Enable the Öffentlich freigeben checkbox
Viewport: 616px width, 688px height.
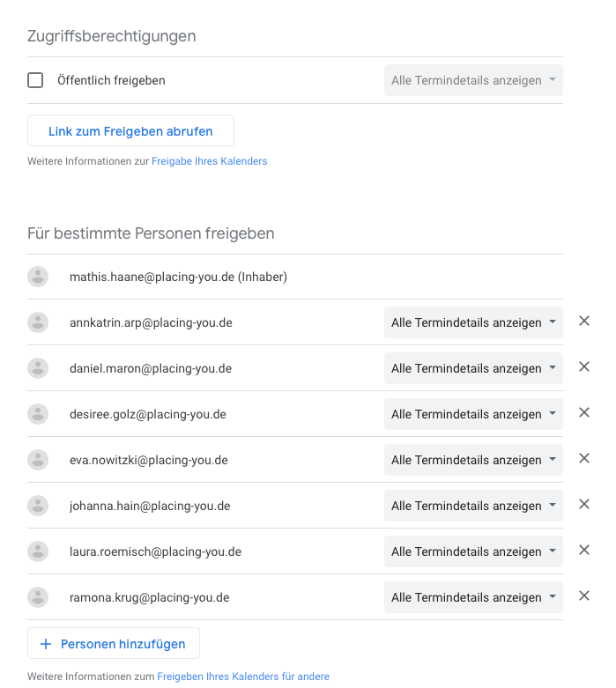pyautogui.click(x=35, y=80)
